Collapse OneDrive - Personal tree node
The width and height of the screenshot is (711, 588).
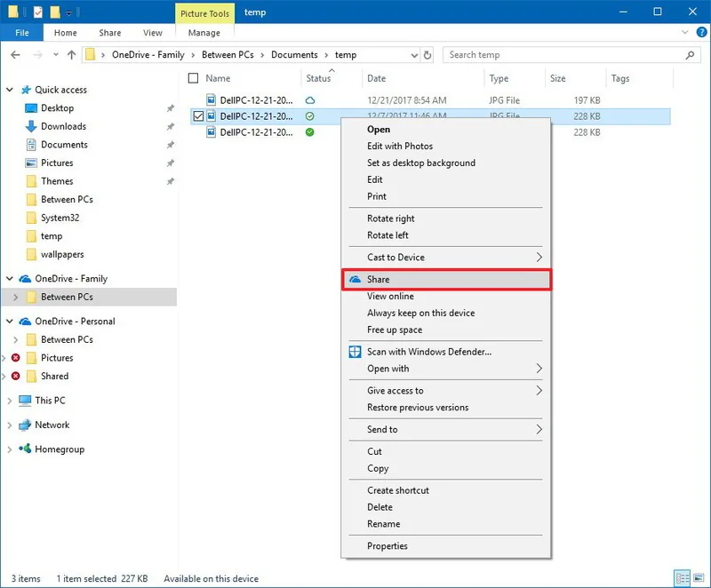click(x=10, y=322)
